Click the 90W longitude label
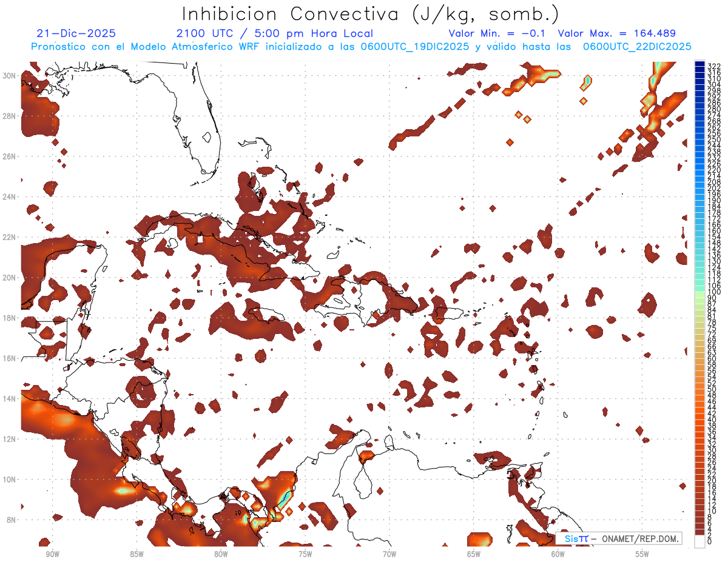The height and width of the screenshot is (562, 728). click(x=52, y=554)
